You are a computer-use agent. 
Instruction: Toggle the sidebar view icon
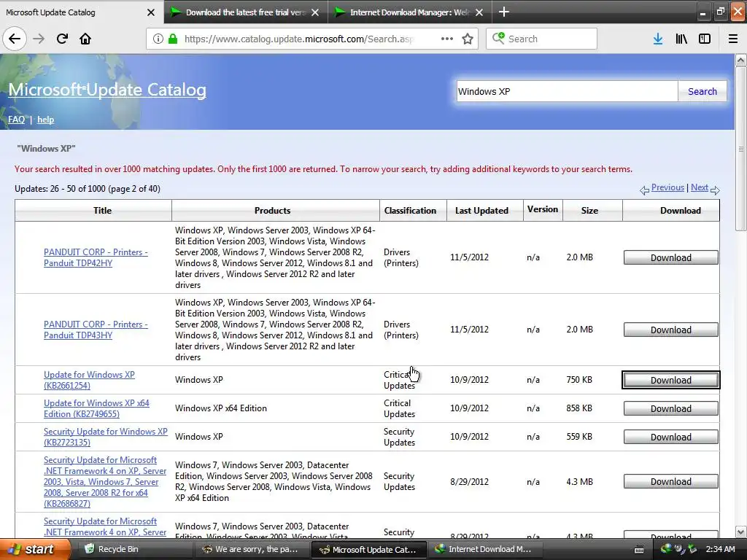click(x=705, y=39)
